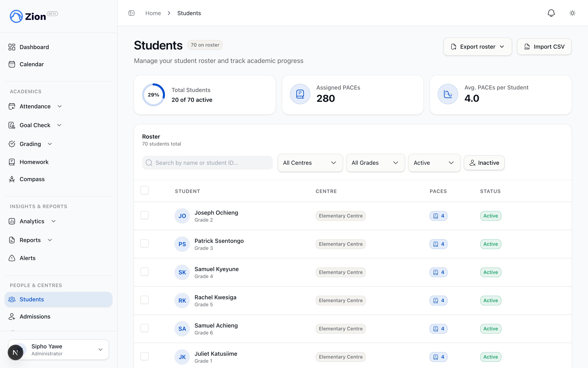This screenshot has width=588, height=368.
Task: Open the All Centres dropdown
Action: tap(310, 163)
